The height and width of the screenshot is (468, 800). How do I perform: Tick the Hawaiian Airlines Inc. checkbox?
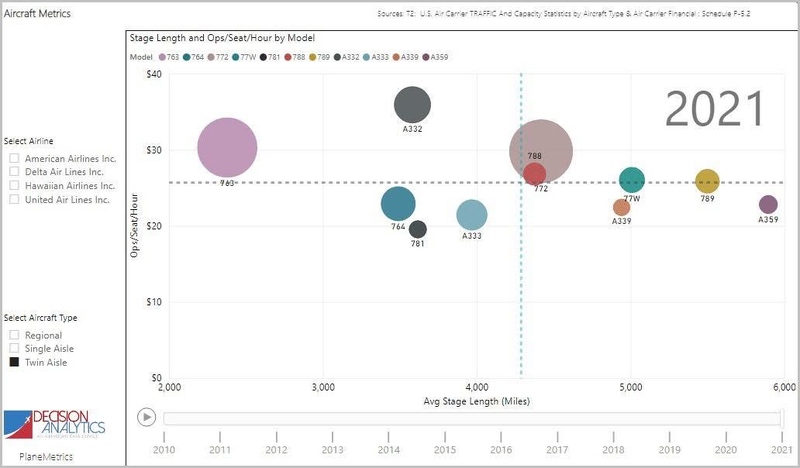point(14,186)
